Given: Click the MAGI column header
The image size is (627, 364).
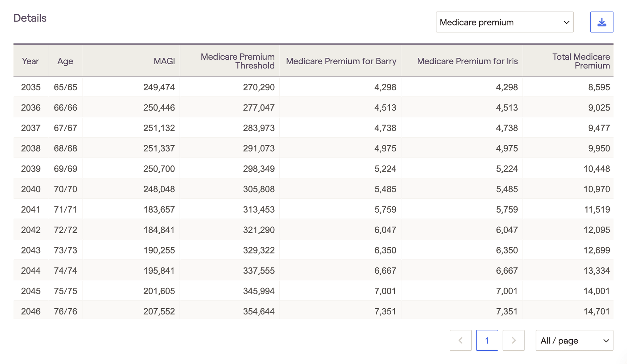Looking at the screenshot, I should pos(164,61).
